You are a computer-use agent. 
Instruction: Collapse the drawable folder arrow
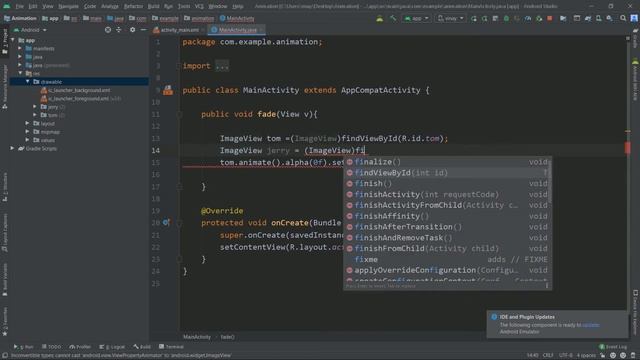point(28,82)
